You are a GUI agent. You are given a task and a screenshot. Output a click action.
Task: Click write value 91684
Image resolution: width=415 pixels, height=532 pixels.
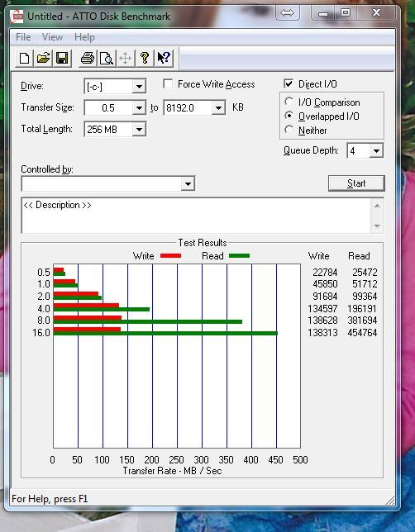click(x=325, y=297)
